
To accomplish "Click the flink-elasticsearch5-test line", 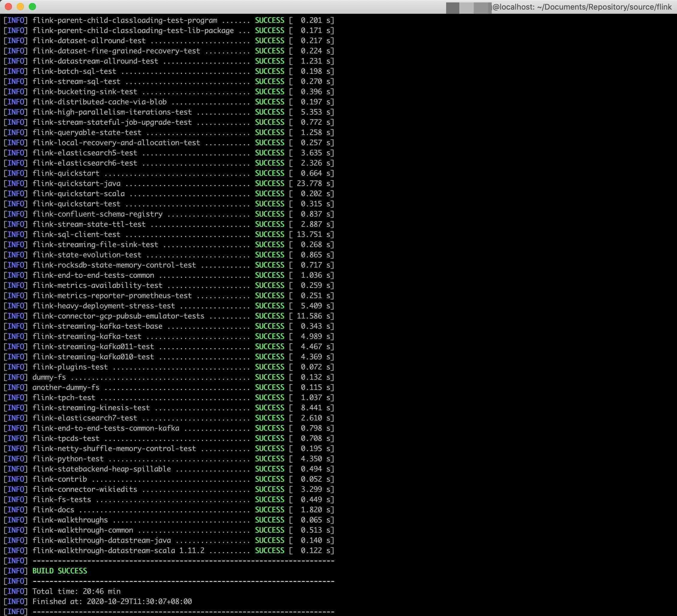I will (169, 153).
